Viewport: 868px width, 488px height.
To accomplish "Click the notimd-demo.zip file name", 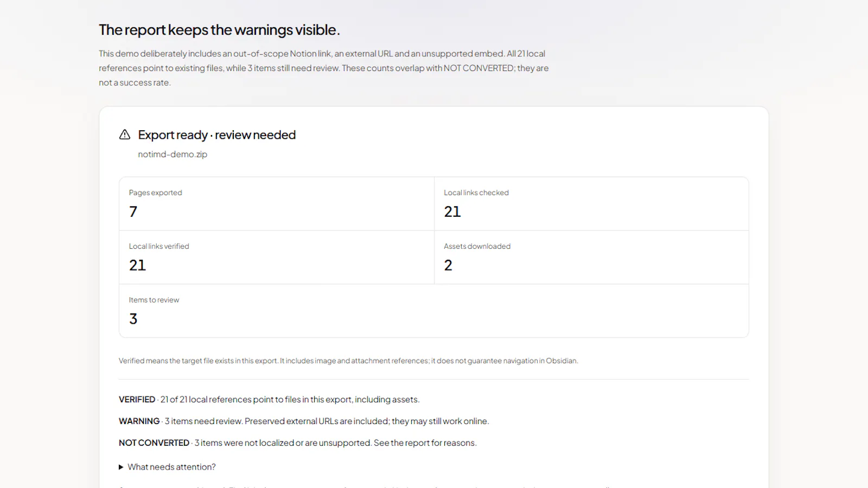I will click(173, 154).
